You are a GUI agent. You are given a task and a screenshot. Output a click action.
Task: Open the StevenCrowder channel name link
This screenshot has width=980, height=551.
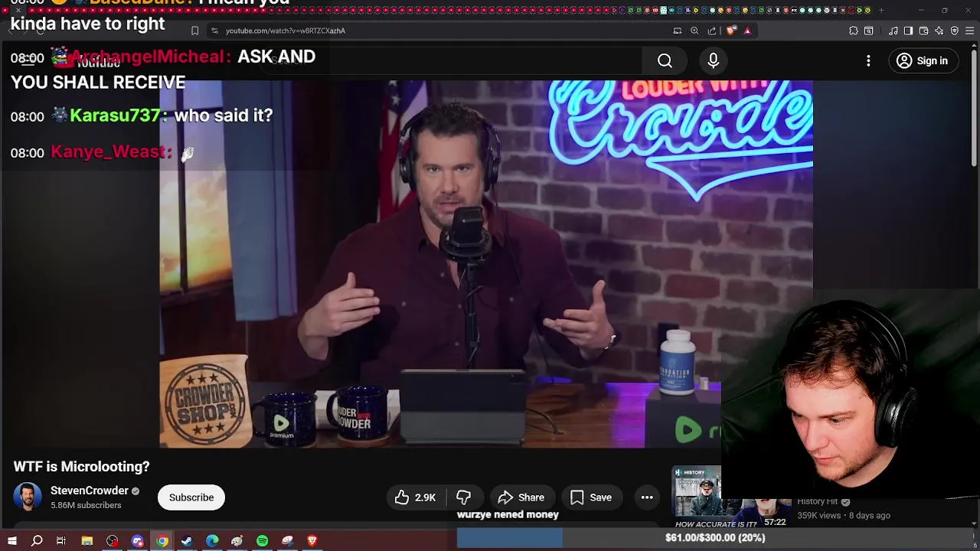tap(90, 491)
